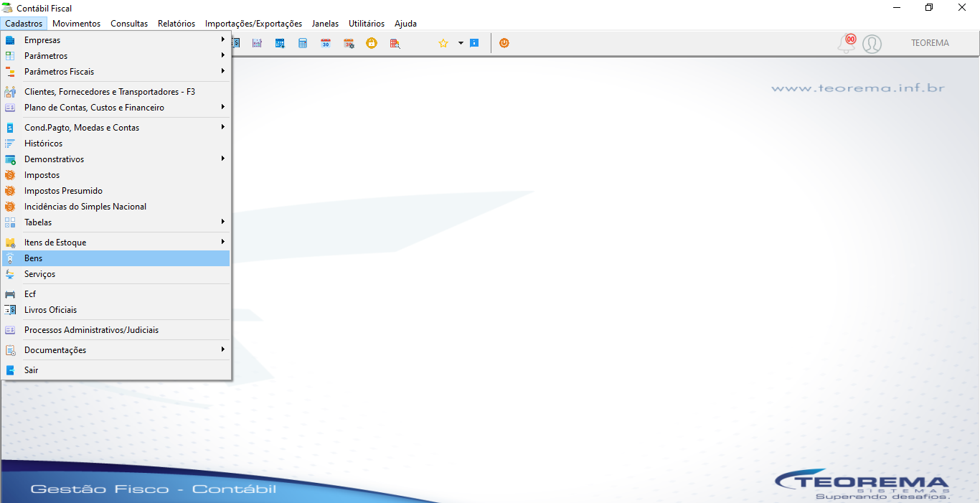Click the lines icon beside Históricos
The width and height of the screenshot is (980, 503).
(10, 144)
